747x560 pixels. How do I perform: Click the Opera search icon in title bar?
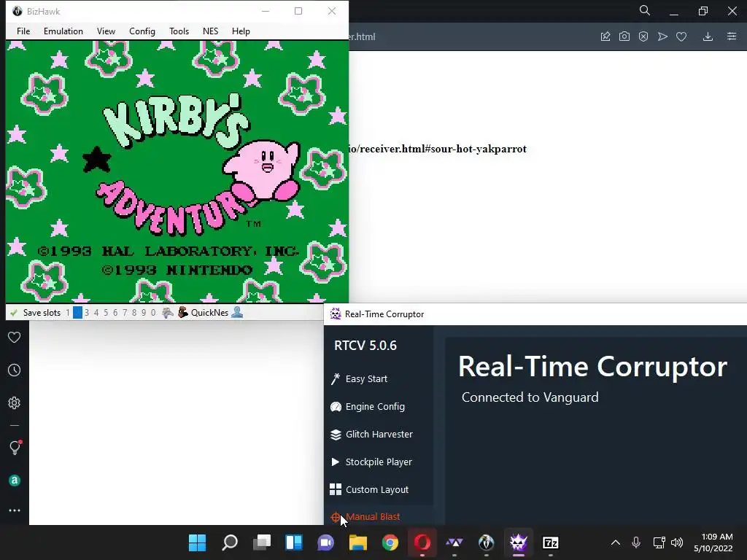pos(645,10)
